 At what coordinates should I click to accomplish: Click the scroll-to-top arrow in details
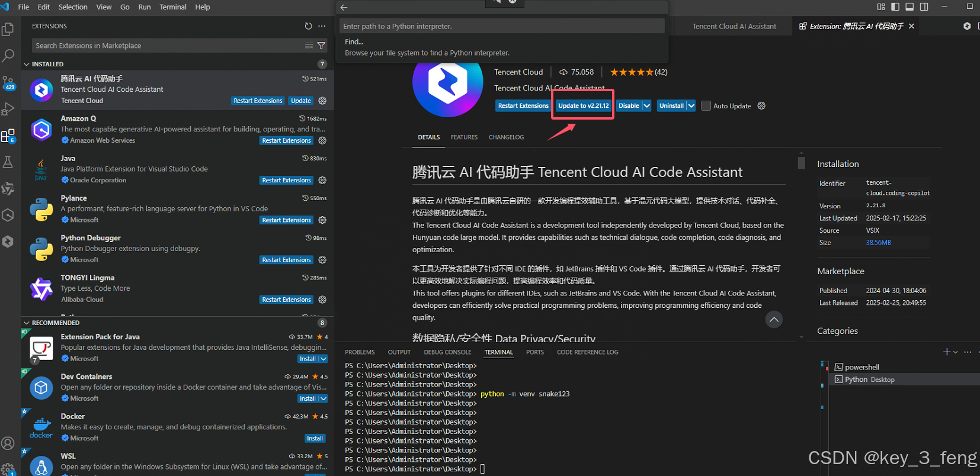point(774,320)
